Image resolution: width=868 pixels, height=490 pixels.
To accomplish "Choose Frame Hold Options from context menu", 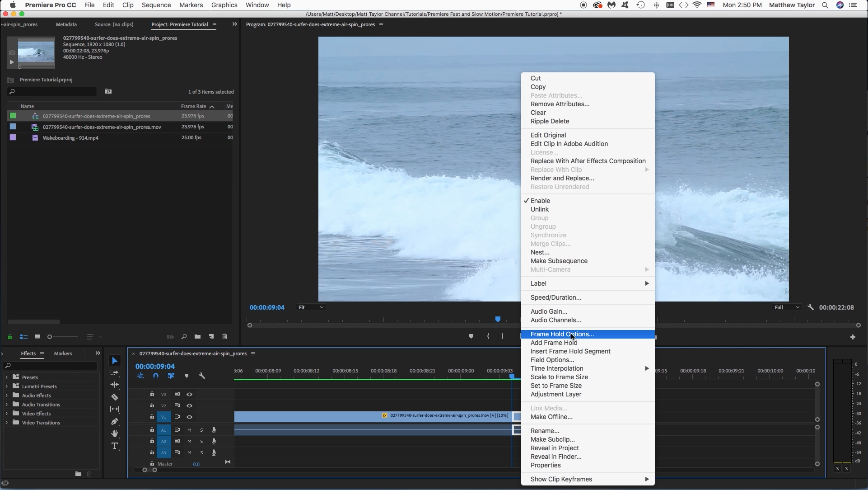I will coord(588,335).
